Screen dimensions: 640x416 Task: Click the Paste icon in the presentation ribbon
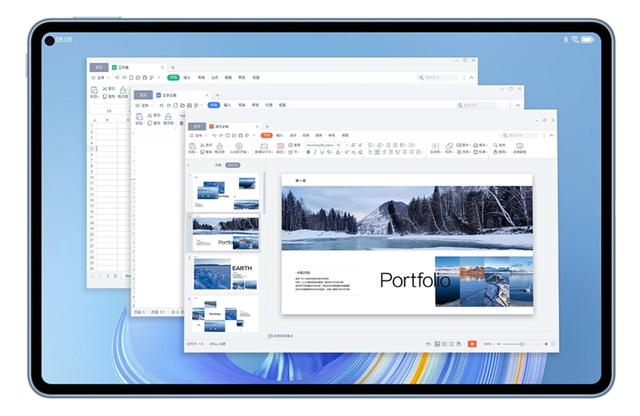[192, 146]
